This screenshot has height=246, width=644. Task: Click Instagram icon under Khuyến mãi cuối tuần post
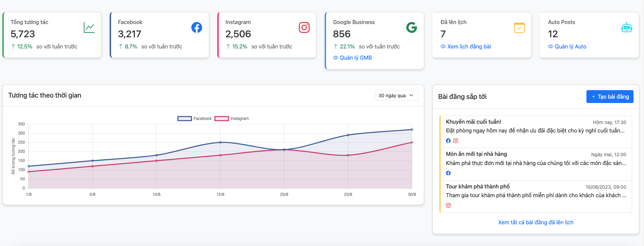456,141
